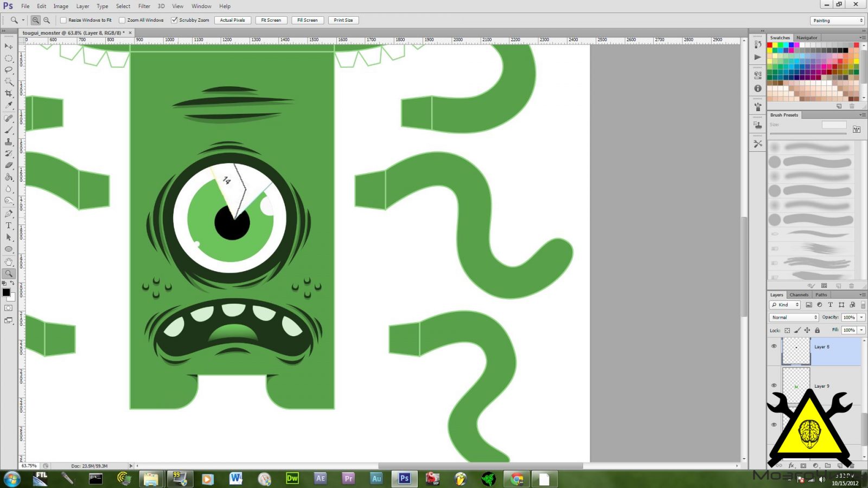The height and width of the screenshot is (488, 868).
Task: Select the Blur tool
Action: (x=8, y=189)
